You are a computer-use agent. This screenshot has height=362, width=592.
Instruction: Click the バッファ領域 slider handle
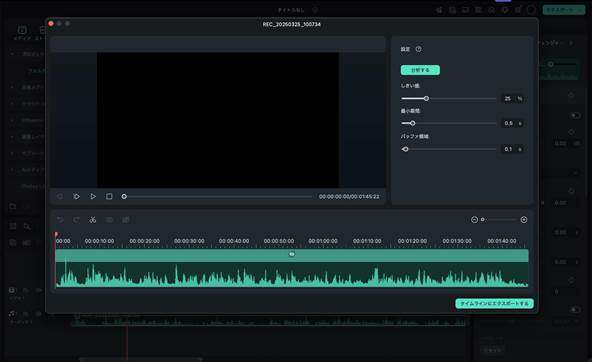coord(405,149)
